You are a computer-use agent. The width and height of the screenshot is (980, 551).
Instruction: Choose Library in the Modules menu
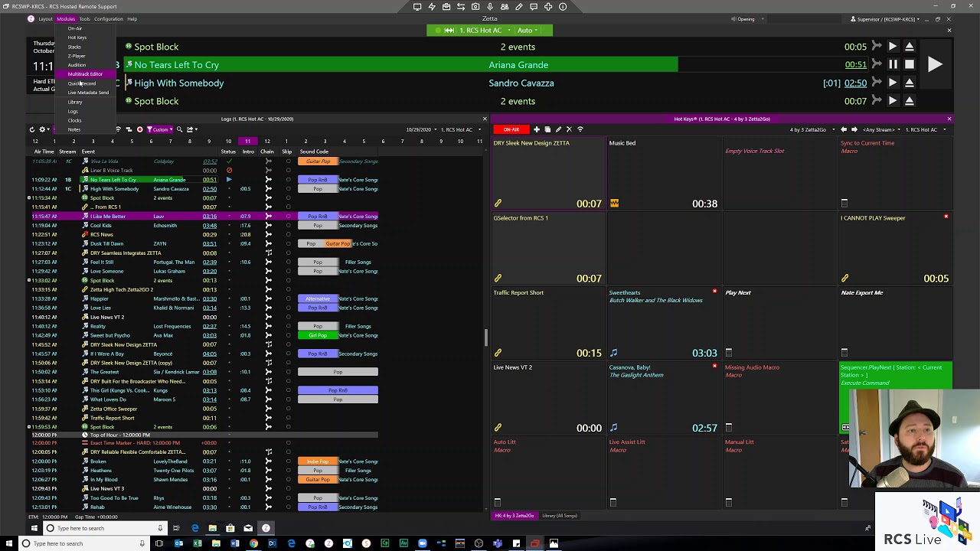[x=75, y=102]
